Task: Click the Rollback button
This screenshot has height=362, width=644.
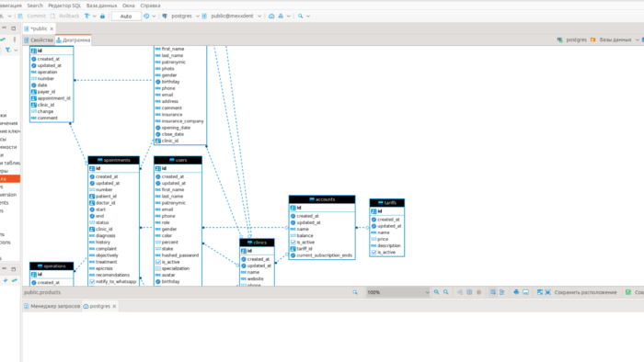Action: (64, 16)
